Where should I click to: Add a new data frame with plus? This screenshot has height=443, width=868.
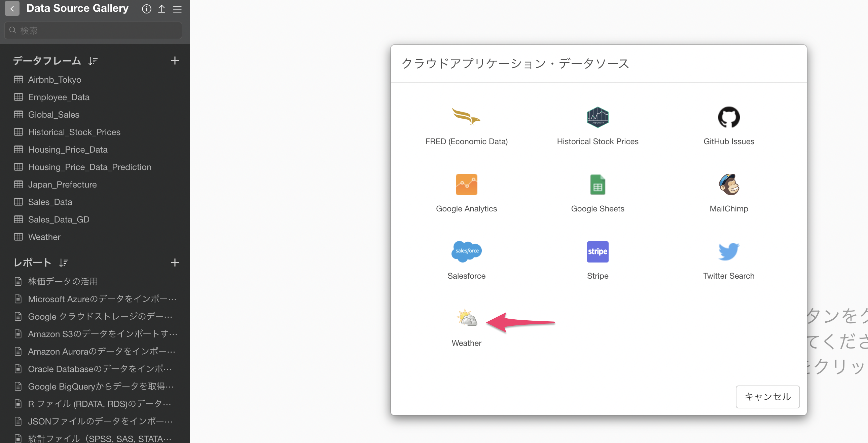(x=175, y=61)
